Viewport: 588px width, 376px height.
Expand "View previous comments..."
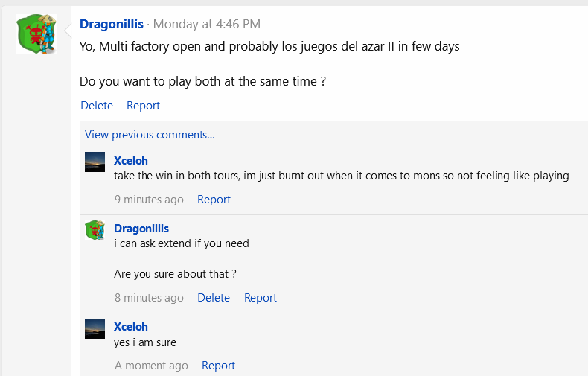tap(150, 135)
